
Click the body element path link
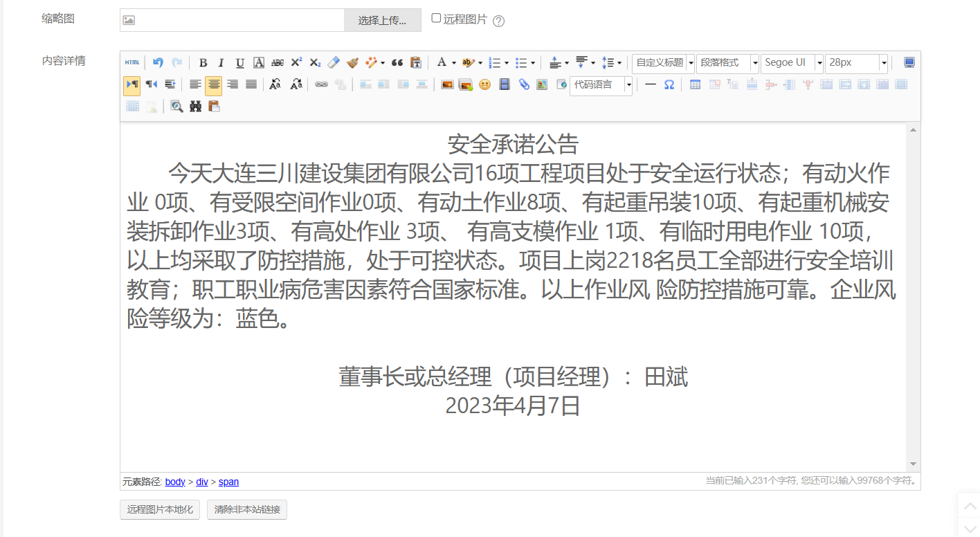(x=175, y=482)
